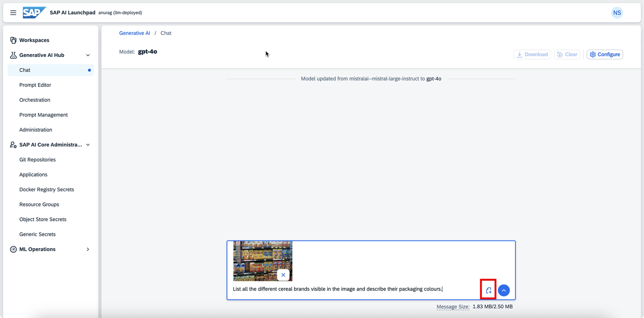The width and height of the screenshot is (644, 318).
Task: Click the 1.83 MB/2.50 MB size value
Action: click(x=492, y=307)
